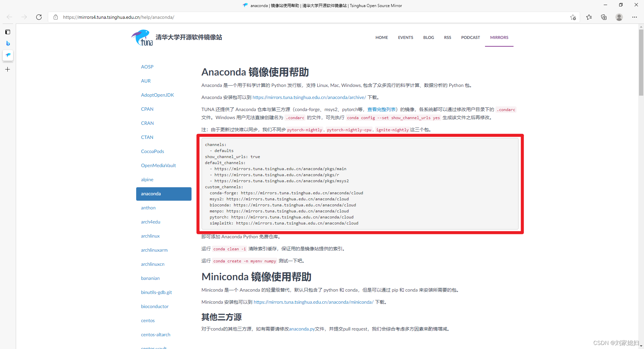The width and height of the screenshot is (644, 349).
Task: Follow the anaconda/archive download link
Action: 309,97
